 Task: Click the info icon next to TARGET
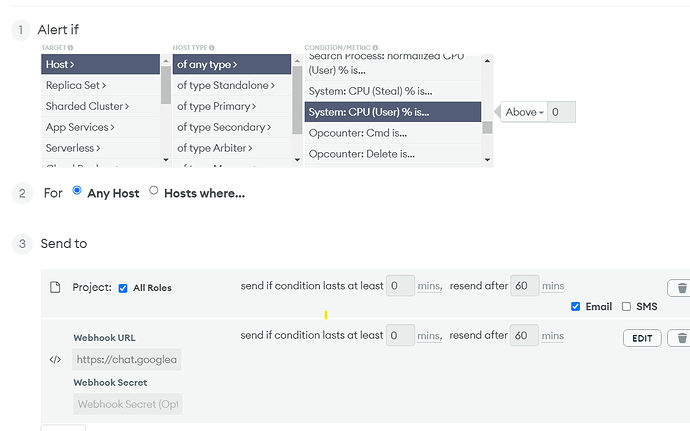point(72,47)
